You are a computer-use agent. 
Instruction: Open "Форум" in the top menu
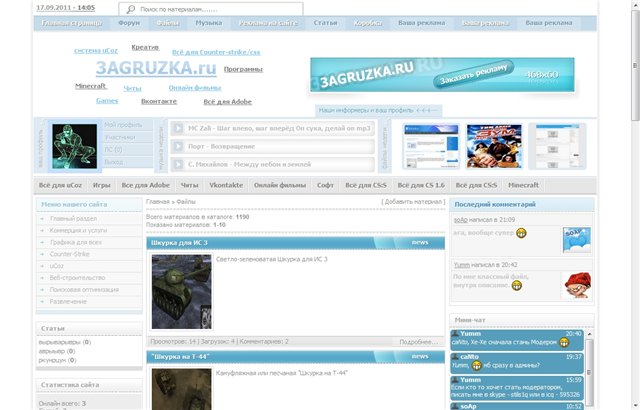click(x=129, y=23)
